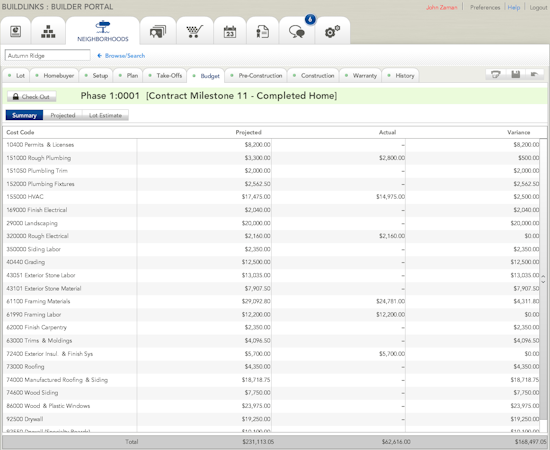This screenshot has width=550, height=450.
Task: Switch to the Projected view
Action: click(x=63, y=115)
